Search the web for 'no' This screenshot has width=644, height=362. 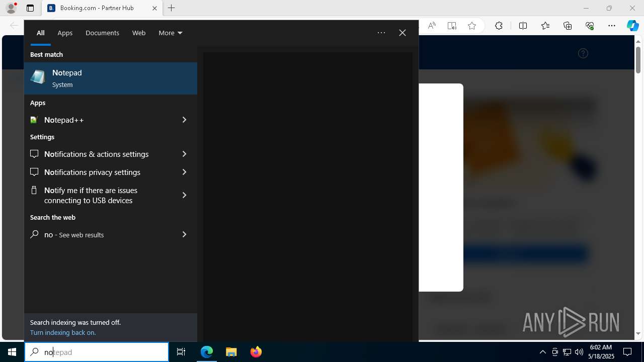[98, 234]
